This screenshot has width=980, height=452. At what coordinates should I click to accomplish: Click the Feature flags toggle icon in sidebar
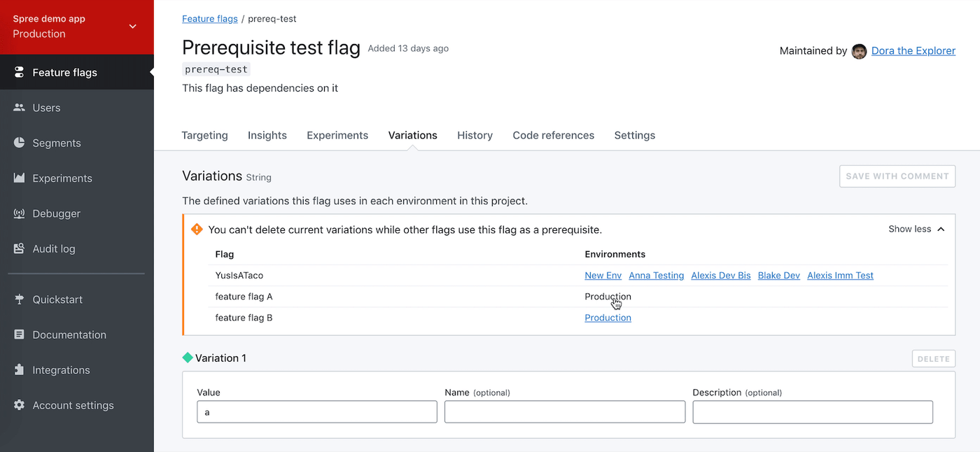(19, 72)
